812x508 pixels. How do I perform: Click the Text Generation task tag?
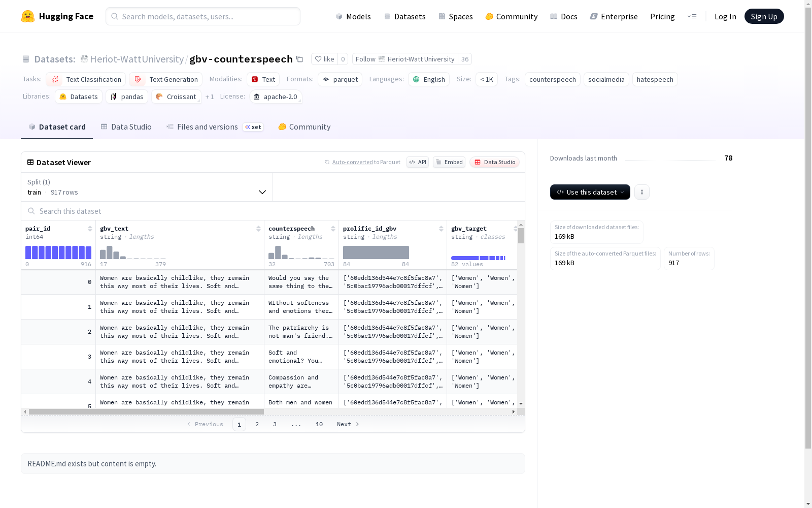pos(165,79)
